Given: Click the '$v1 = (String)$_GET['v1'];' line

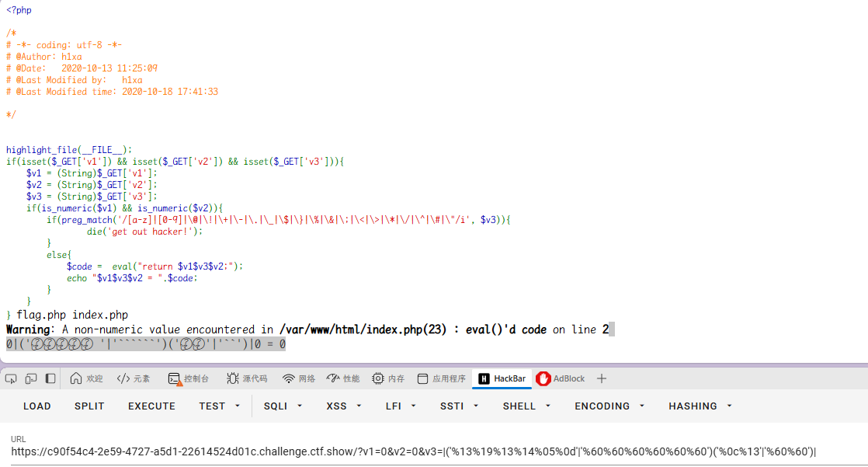Looking at the screenshot, I should point(92,173).
